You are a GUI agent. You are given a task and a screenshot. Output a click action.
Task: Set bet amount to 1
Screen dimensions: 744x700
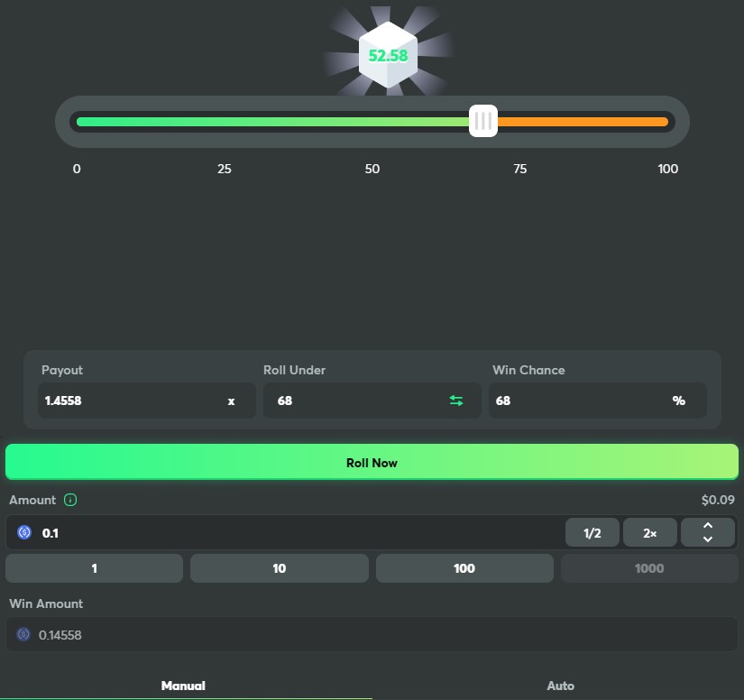pyautogui.click(x=94, y=568)
